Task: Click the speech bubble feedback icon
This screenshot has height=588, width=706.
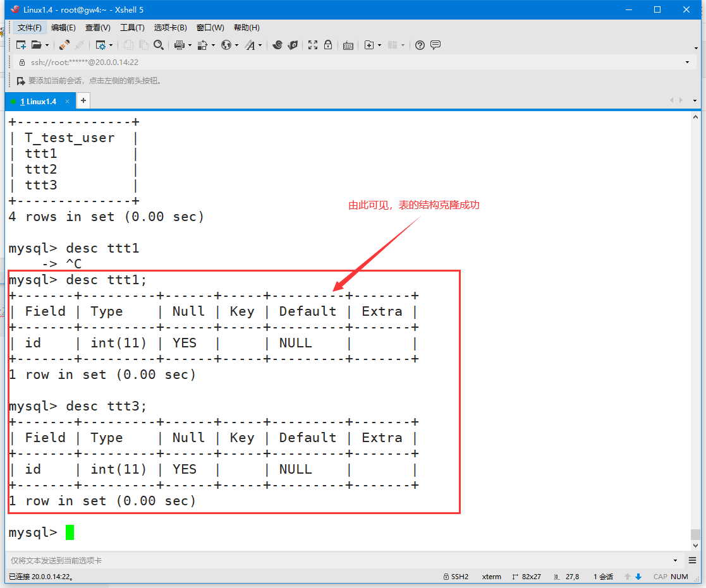Action: pos(435,45)
